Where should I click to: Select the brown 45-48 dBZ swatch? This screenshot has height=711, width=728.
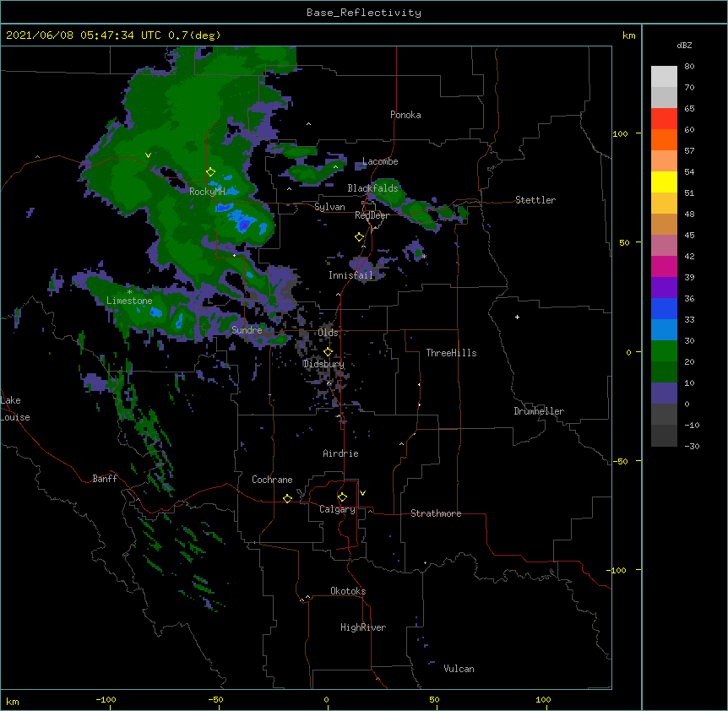coord(664,224)
